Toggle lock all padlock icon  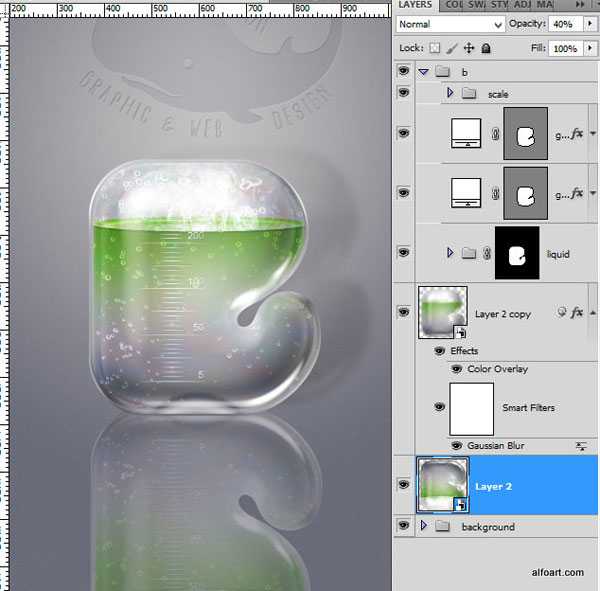click(x=486, y=48)
